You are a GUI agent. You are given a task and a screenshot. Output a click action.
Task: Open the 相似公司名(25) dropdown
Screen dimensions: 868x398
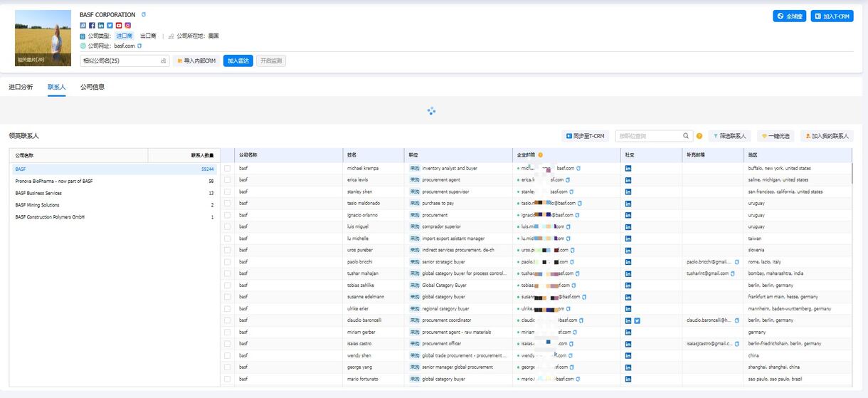coord(125,61)
